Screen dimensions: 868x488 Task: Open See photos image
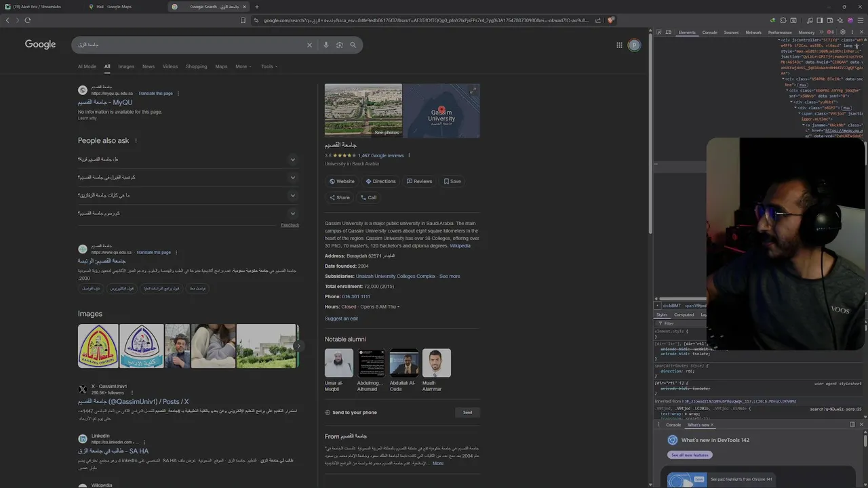point(363,110)
